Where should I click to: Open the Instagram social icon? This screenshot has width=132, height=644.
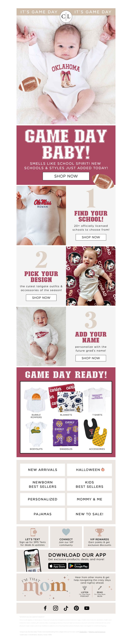click(55, 608)
